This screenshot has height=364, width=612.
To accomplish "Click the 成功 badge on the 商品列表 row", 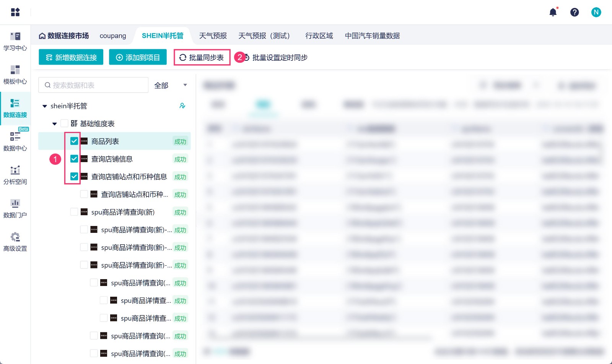I will (x=180, y=141).
